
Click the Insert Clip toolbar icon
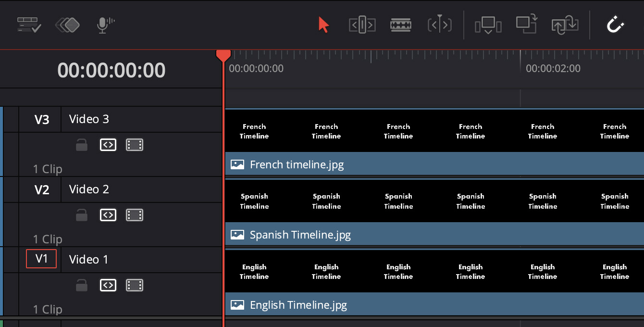(488, 25)
